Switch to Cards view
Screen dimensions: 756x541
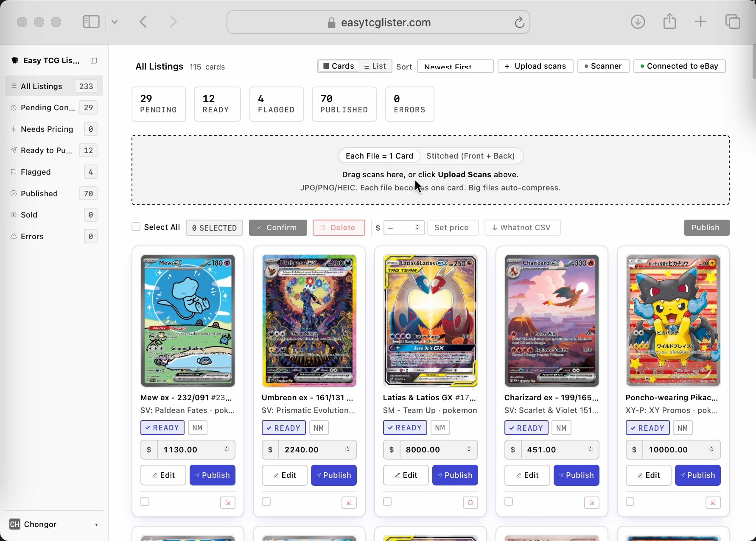point(339,66)
